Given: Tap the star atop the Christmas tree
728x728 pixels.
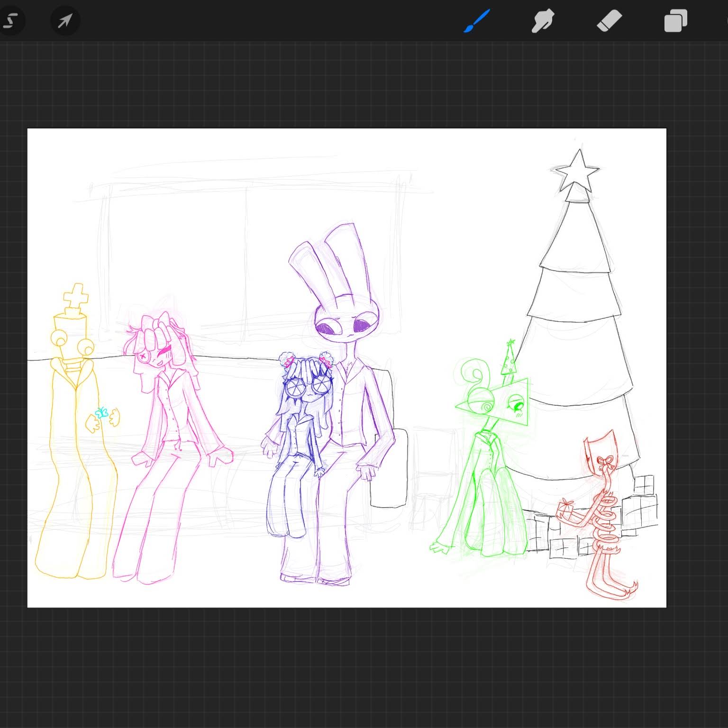Looking at the screenshot, I should [577, 171].
